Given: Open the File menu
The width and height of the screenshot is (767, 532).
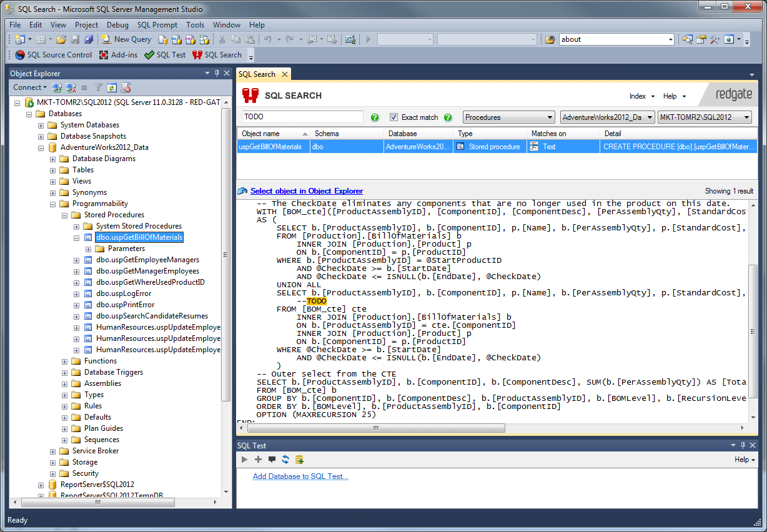Looking at the screenshot, I should 15,25.
